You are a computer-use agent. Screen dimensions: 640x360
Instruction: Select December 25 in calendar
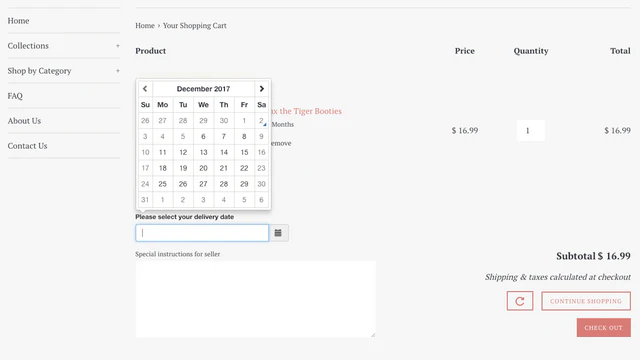coord(162,184)
